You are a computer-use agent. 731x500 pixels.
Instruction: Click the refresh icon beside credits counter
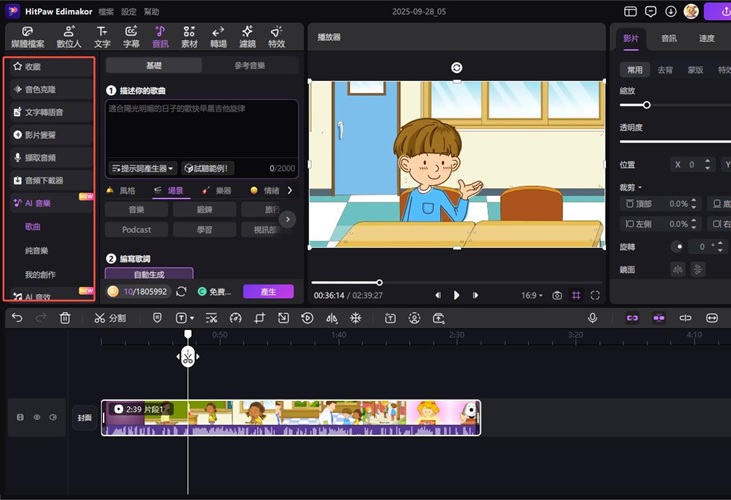pos(181,292)
